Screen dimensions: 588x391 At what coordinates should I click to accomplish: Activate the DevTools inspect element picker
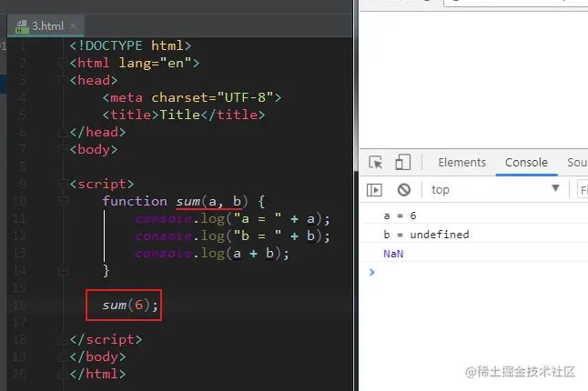[375, 163]
